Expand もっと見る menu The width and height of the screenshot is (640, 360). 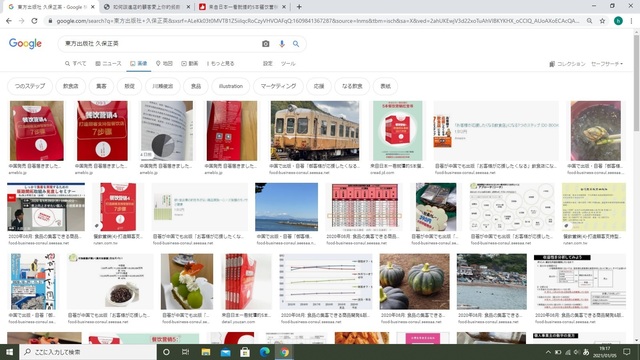[220, 64]
